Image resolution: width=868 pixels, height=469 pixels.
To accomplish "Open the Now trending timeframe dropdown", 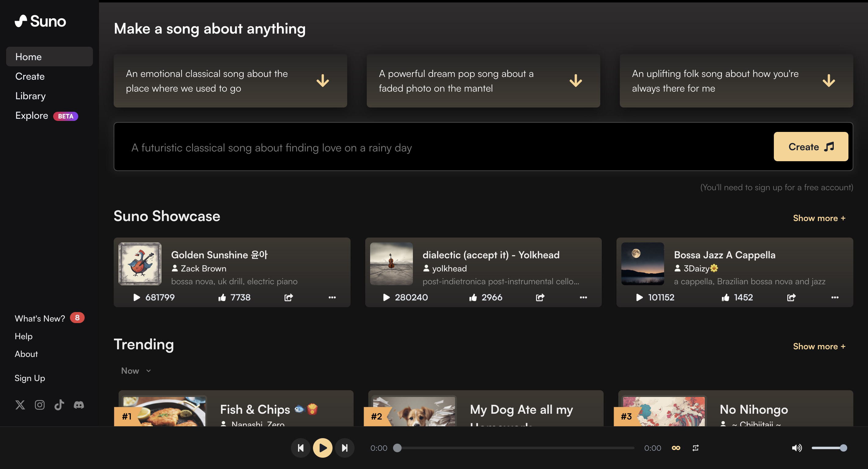I will (x=136, y=371).
